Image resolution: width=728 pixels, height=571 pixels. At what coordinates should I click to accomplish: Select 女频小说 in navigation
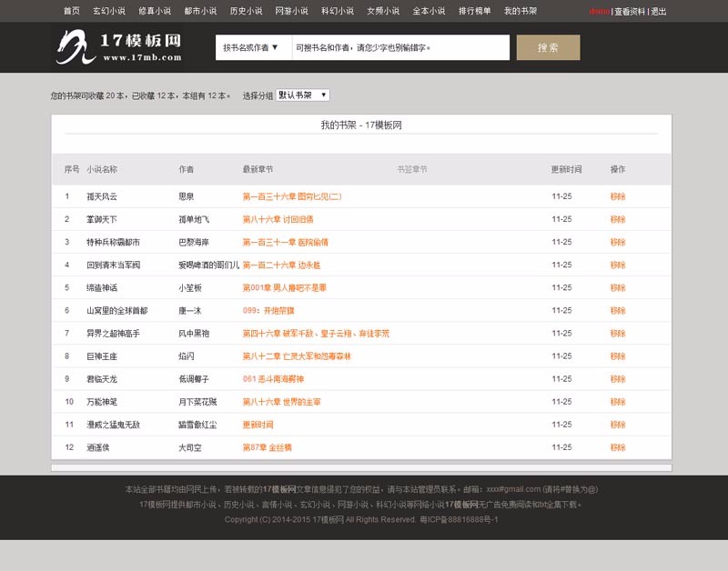coord(383,11)
